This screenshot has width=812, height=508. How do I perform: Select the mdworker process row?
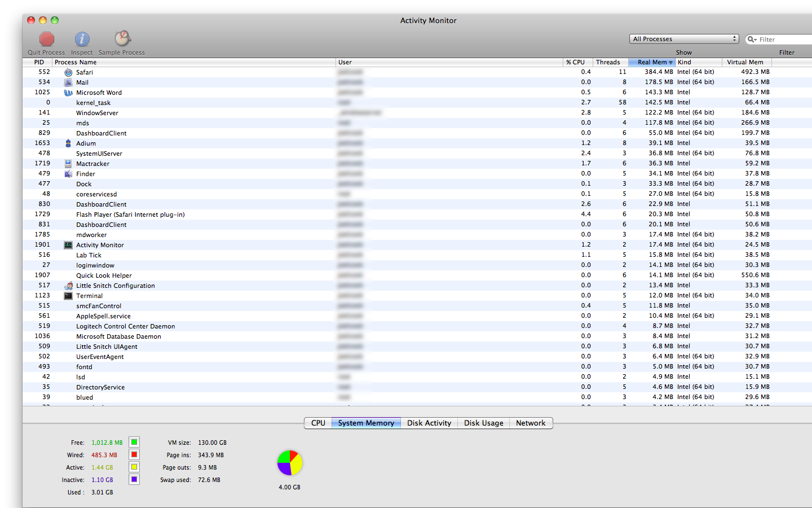point(417,235)
